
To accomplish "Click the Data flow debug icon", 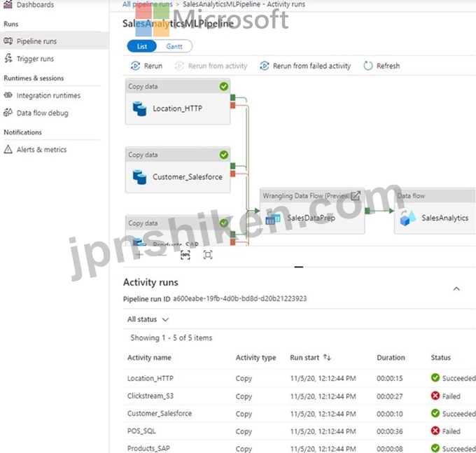I will tap(8, 113).
